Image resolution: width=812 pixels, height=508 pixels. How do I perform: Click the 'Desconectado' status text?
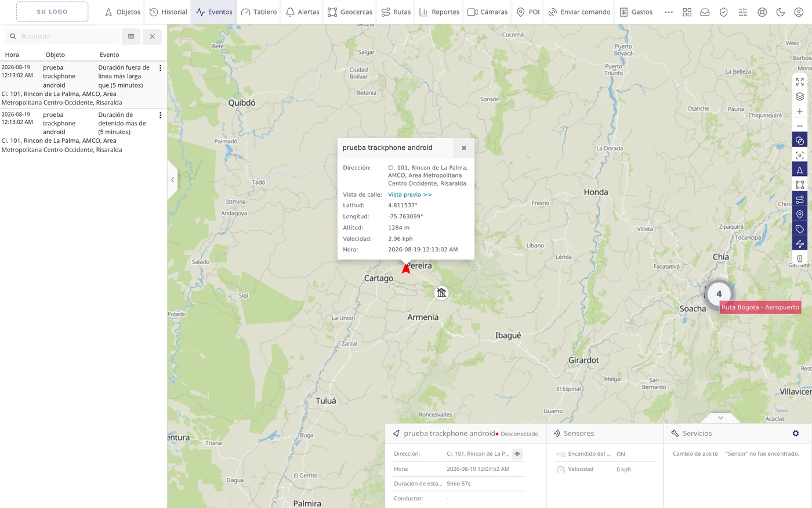(x=519, y=434)
